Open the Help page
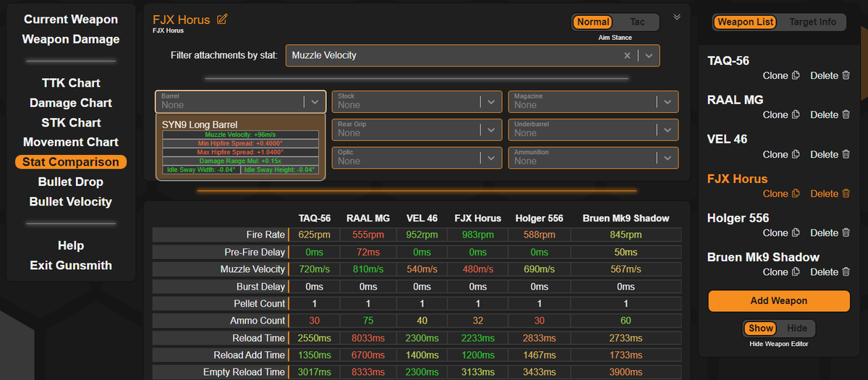The width and height of the screenshot is (868, 380). [71, 245]
